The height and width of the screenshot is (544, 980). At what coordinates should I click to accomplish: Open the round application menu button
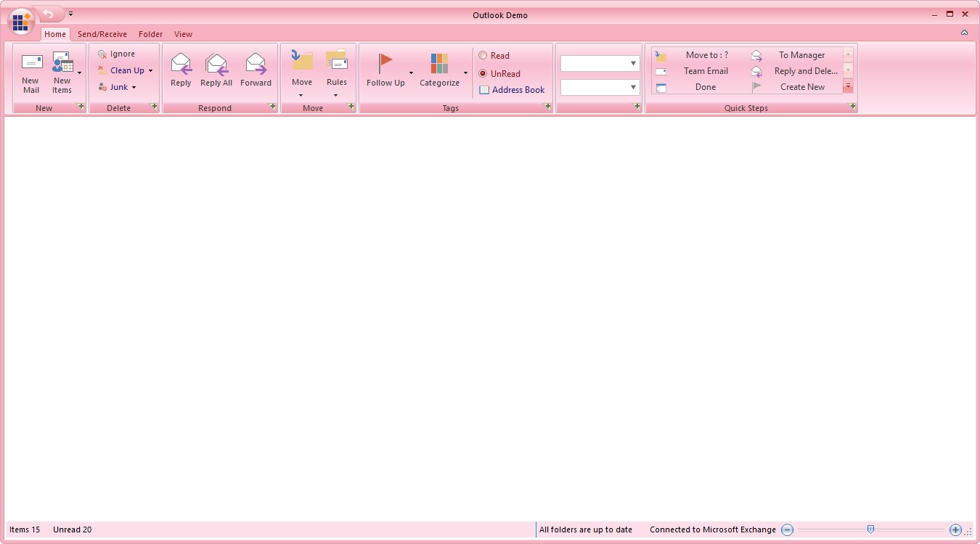(22, 21)
